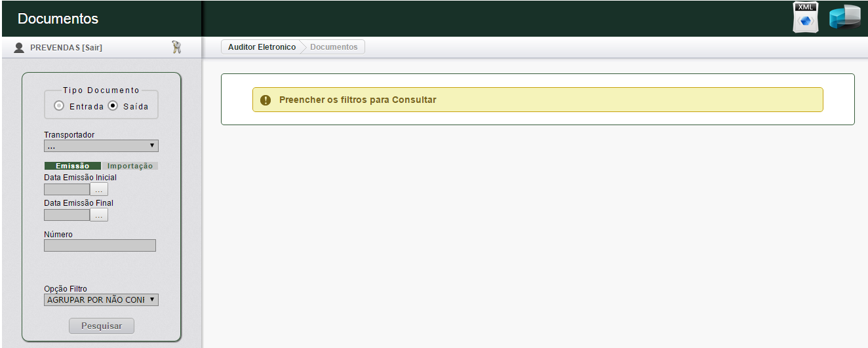Screen dimensions: 868x348
Task: Click the yellow warning icon in message
Action: click(x=266, y=100)
